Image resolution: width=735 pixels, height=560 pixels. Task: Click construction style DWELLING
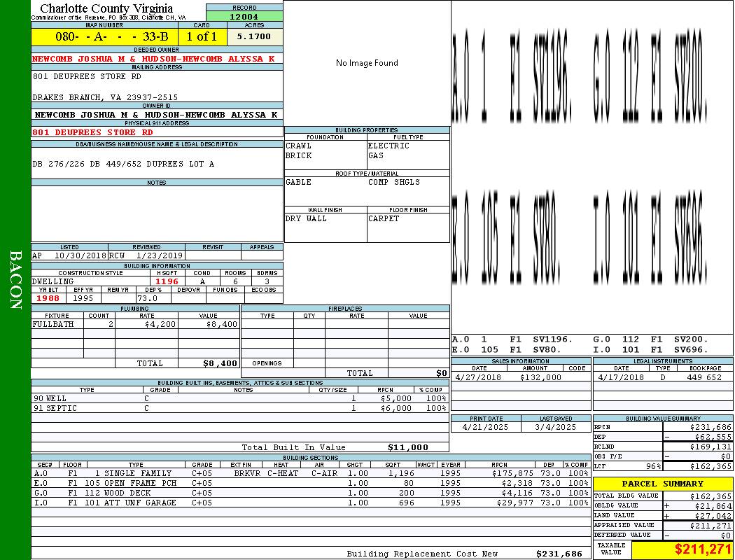click(x=53, y=281)
